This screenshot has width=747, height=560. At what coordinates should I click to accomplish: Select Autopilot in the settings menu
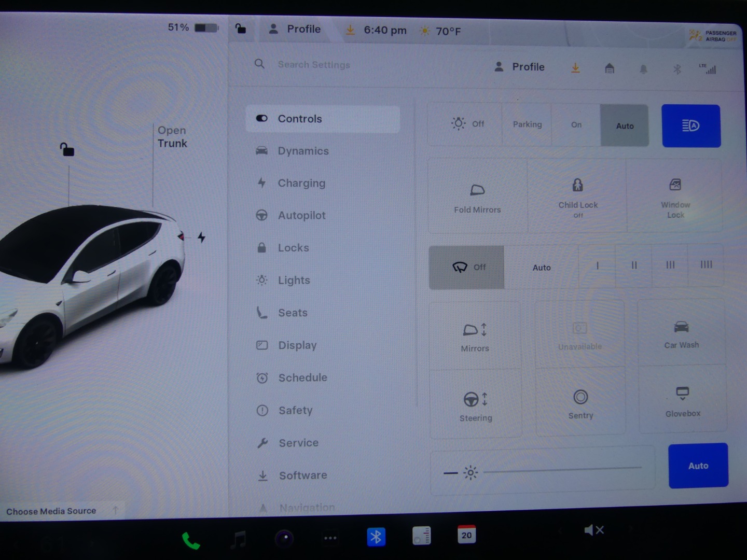tap(301, 215)
